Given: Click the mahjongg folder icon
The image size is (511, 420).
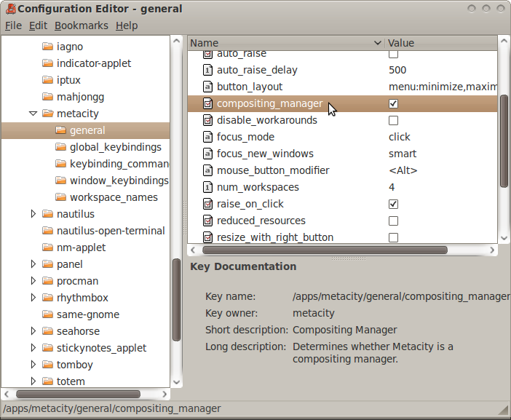Looking at the screenshot, I should (x=47, y=96).
